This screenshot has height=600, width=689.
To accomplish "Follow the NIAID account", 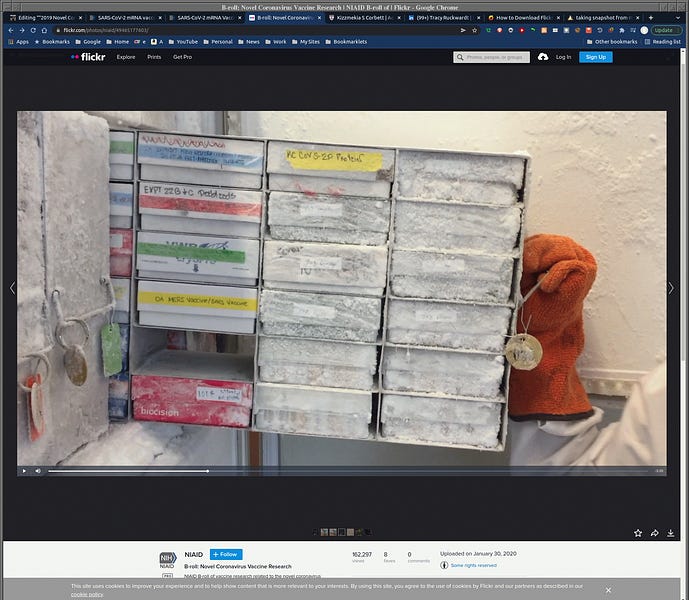I will (x=226, y=554).
